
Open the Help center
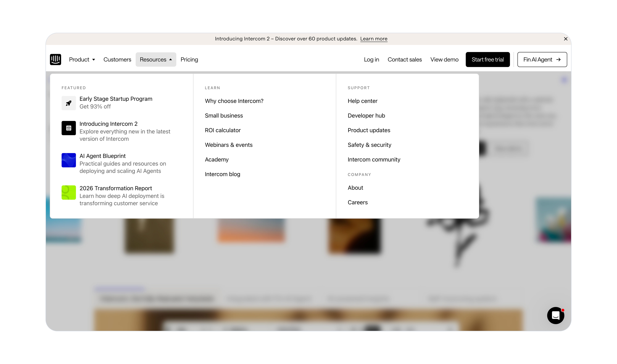coord(363,101)
